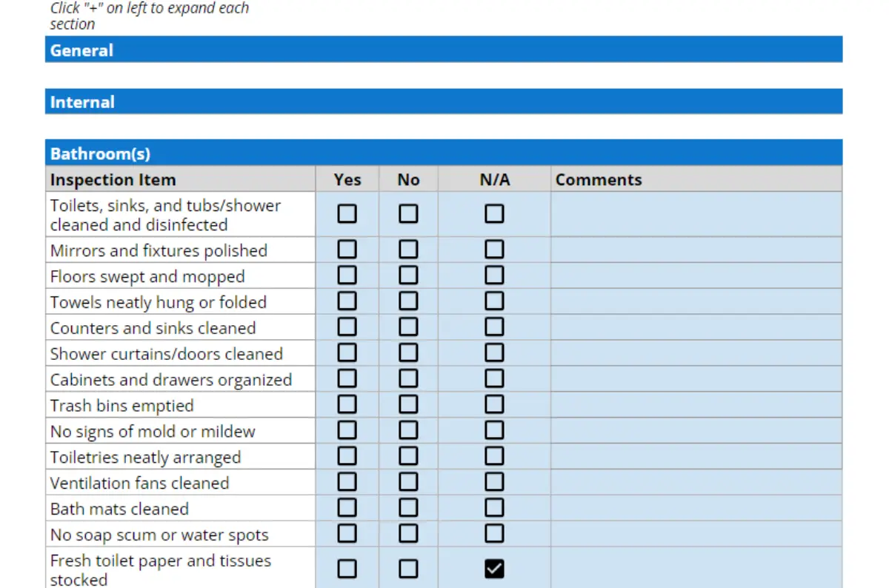Click Comments field for Counters and sinks cleaned
The height and width of the screenshot is (588, 889).
[x=696, y=327]
